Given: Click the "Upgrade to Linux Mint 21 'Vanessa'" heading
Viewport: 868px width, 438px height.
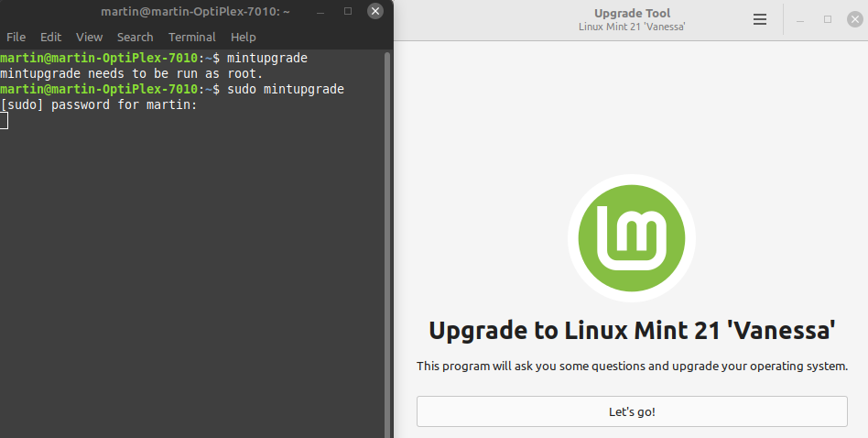Looking at the screenshot, I should [632, 330].
